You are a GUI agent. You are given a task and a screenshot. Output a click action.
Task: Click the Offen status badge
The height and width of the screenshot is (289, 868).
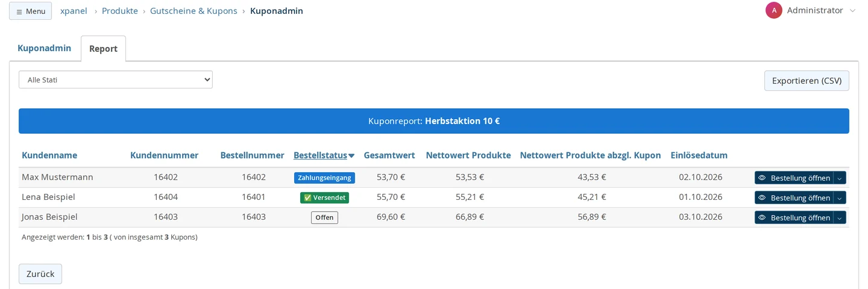point(324,217)
